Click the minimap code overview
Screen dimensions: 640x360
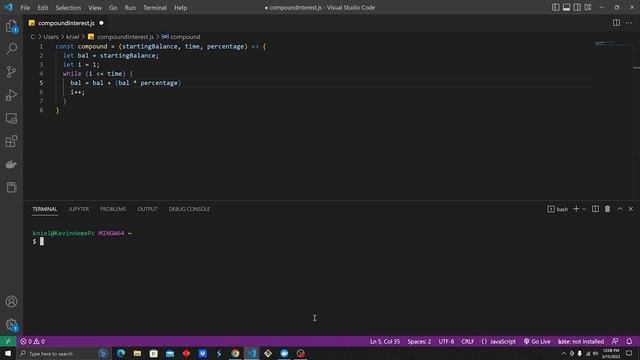[x=613, y=44]
